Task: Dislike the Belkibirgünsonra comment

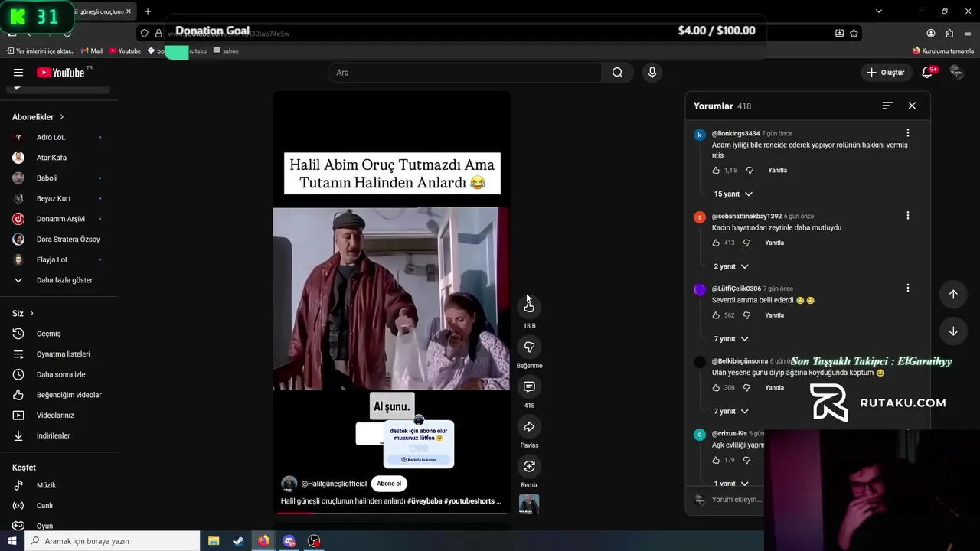Action: point(747,388)
